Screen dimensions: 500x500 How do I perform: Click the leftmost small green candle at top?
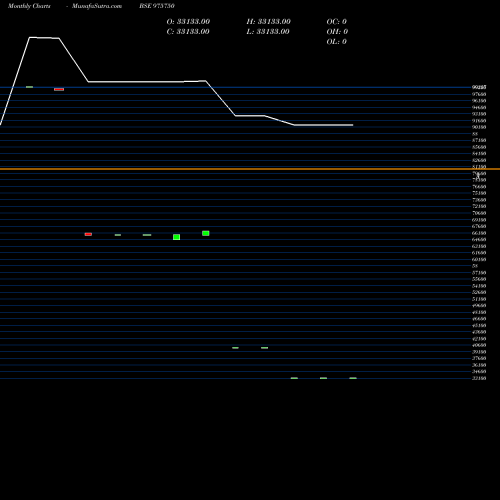[30, 87]
